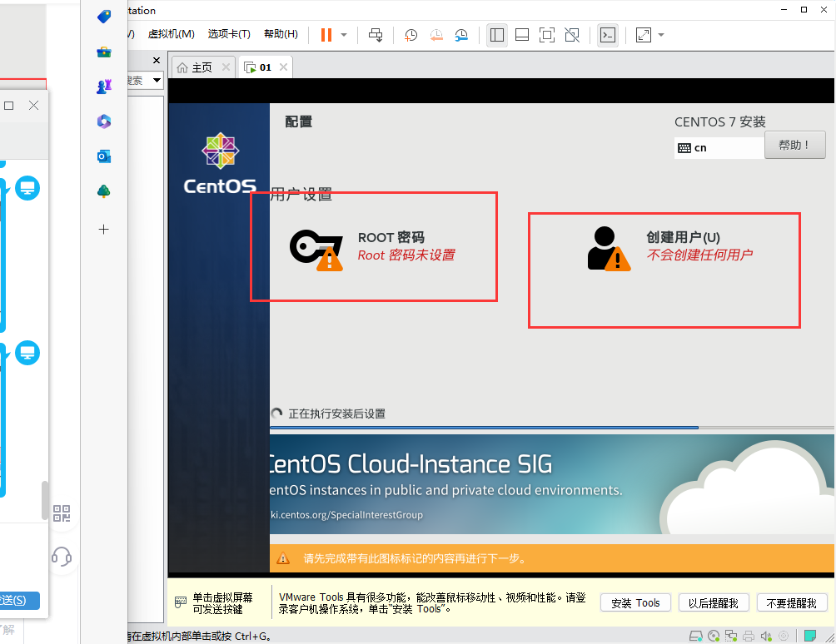
Task: Pause the virtual machine with the orange pause button
Action: click(326, 35)
